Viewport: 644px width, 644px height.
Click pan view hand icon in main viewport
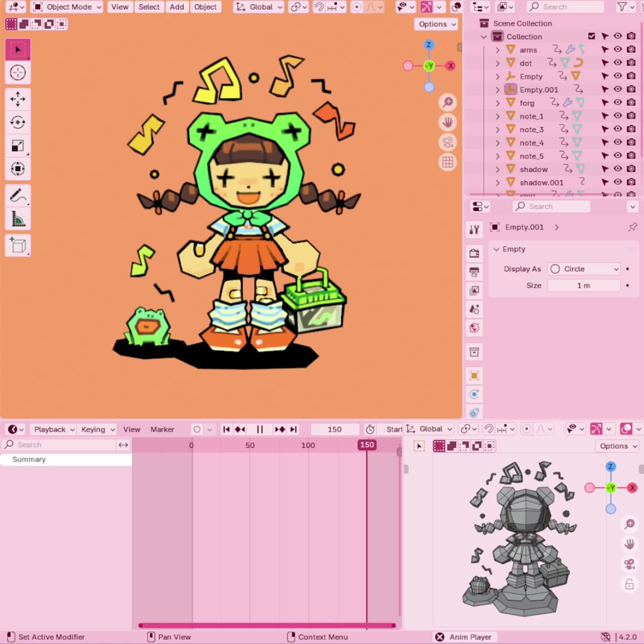[x=447, y=122]
